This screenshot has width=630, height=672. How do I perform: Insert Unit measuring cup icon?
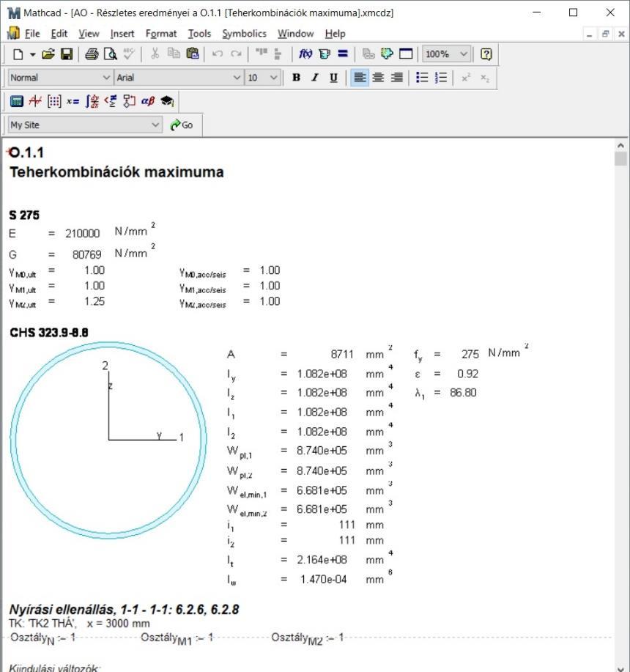[x=325, y=53]
